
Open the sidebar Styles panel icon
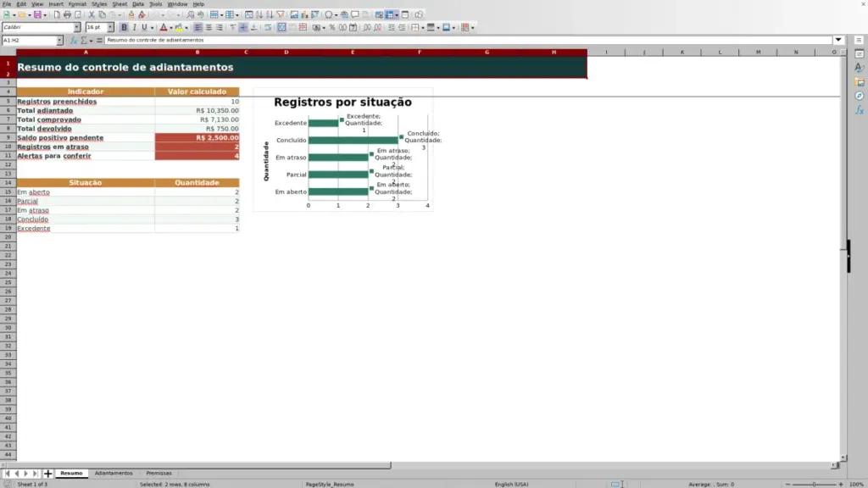point(860,68)
